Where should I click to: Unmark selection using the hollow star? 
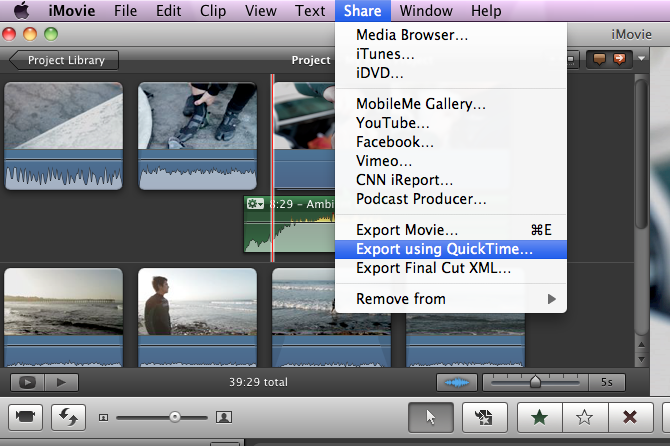[584, 417]
